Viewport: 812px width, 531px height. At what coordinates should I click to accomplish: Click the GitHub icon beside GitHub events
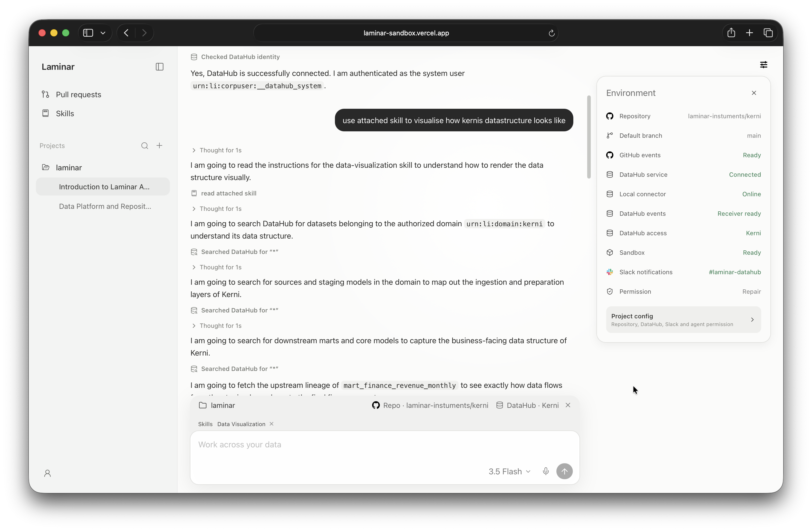[x=610, y=155]
